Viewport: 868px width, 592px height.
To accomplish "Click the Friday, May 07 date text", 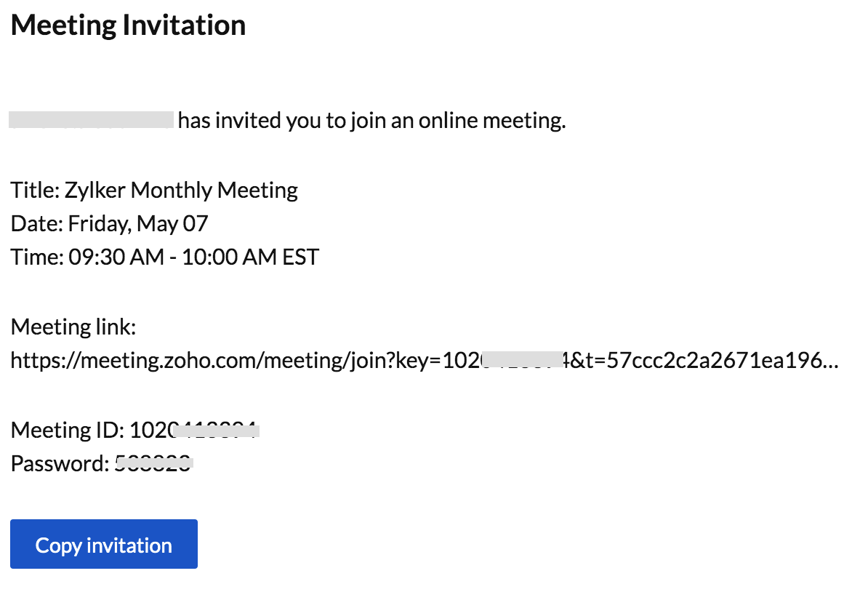I will [x=138, y=223].
